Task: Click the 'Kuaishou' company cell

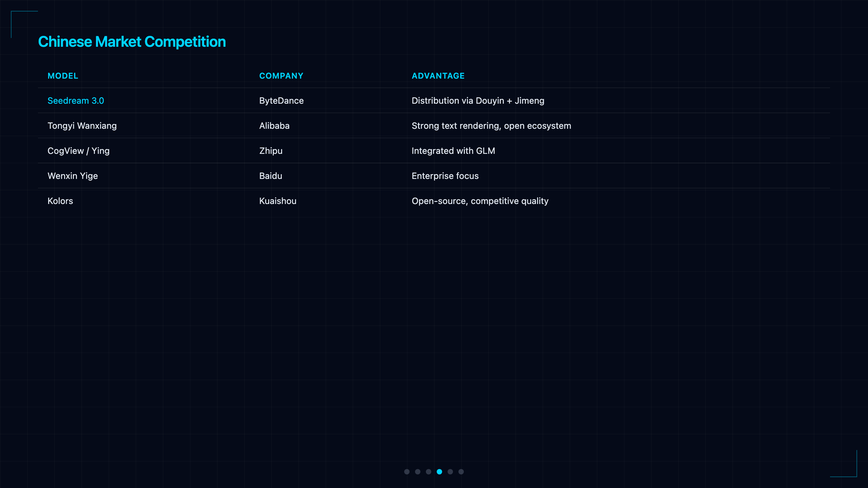Action: click(x=278, y=201)
